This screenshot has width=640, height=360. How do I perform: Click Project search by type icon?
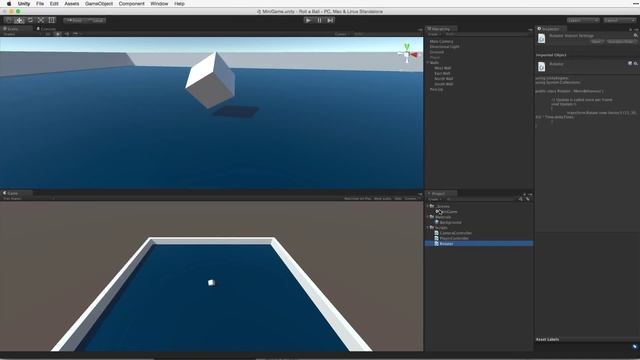(520, 199)
